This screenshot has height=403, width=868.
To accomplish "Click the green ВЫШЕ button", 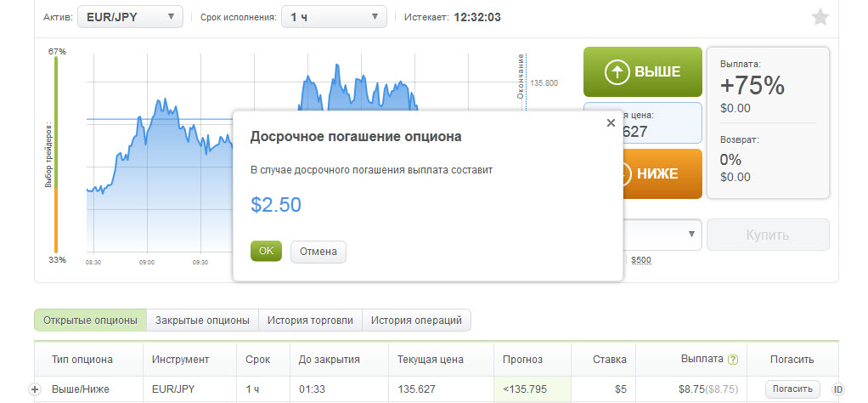I will click(x=643, y=71).
